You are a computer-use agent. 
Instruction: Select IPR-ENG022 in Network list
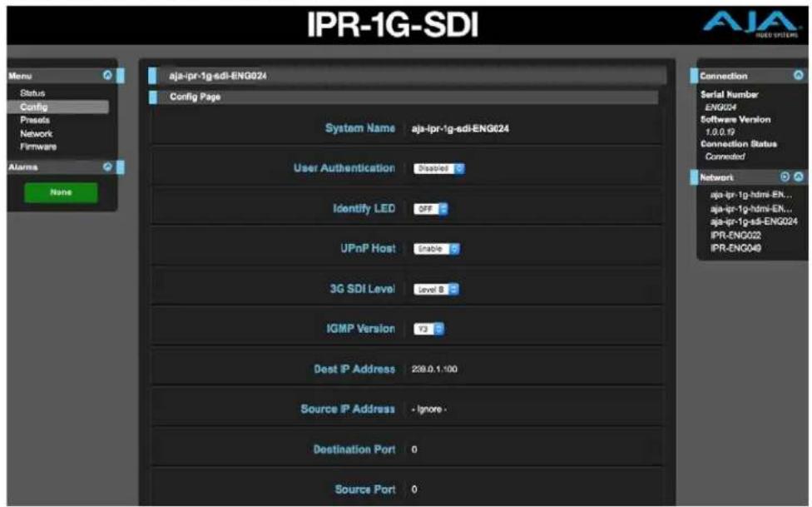(735, 236)
